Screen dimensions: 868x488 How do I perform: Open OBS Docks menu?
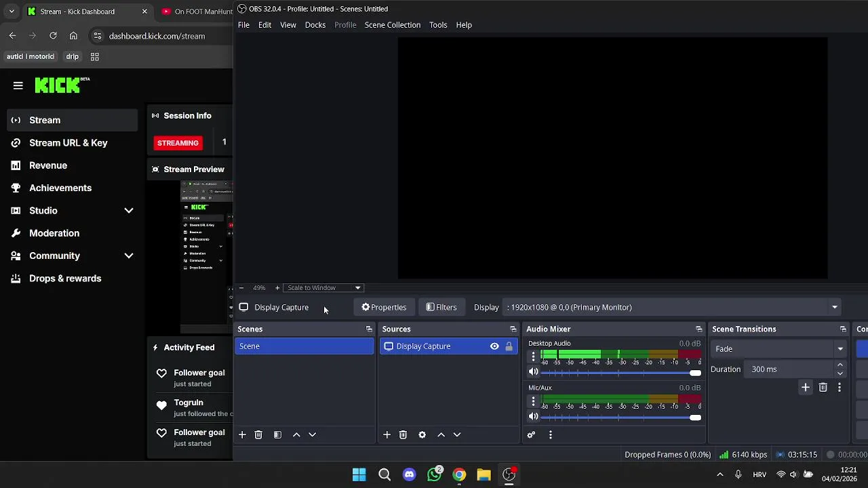[x=315, y=25]
